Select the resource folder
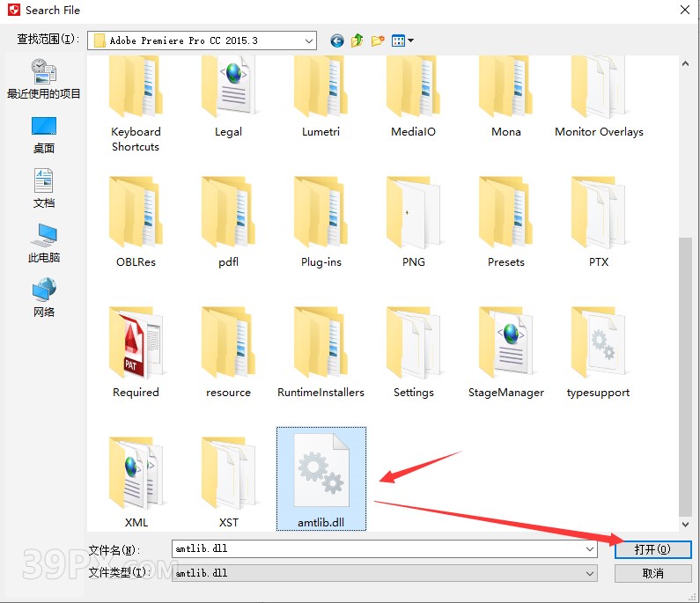Image resolution: width=700 pixels, height=603 pixels. tap(228, 352)
